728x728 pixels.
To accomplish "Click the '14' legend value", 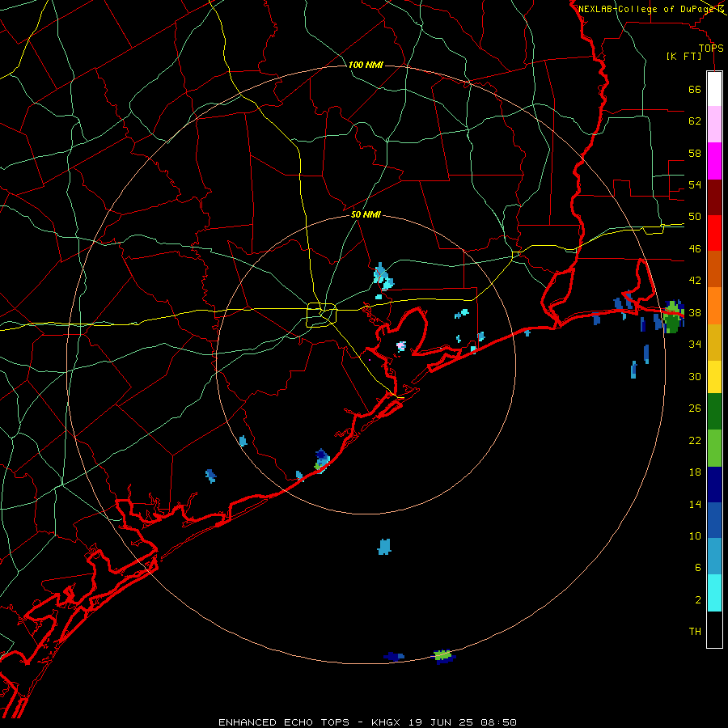I will point(695,504).
